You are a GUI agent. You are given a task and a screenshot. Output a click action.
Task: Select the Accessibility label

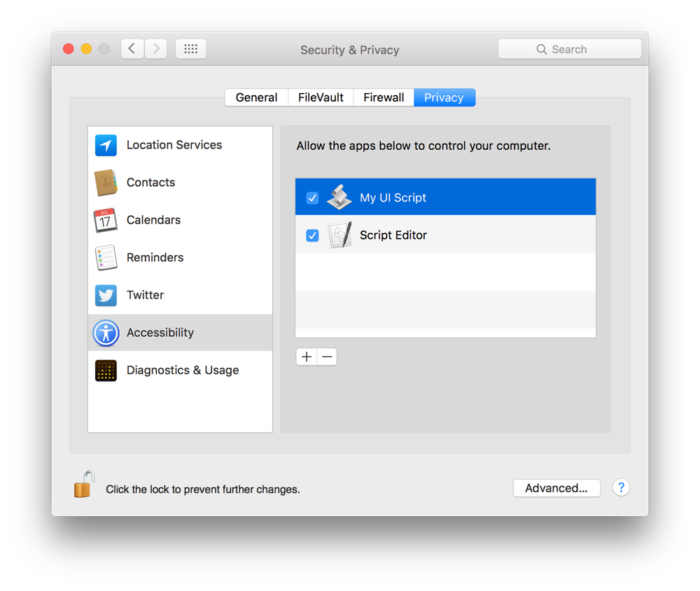click(x=160, y=333)
